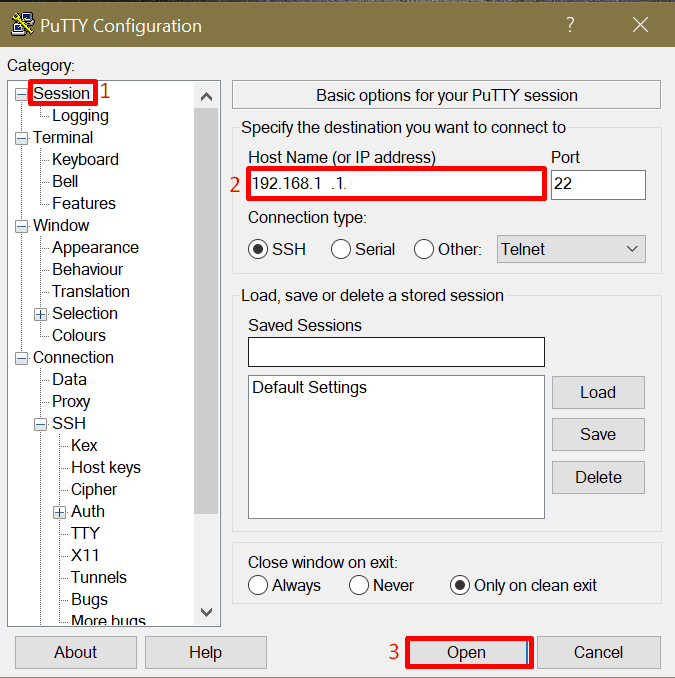Select the SSH category label in tree
This screenshot has height=678, width=675.
(69, 423)
